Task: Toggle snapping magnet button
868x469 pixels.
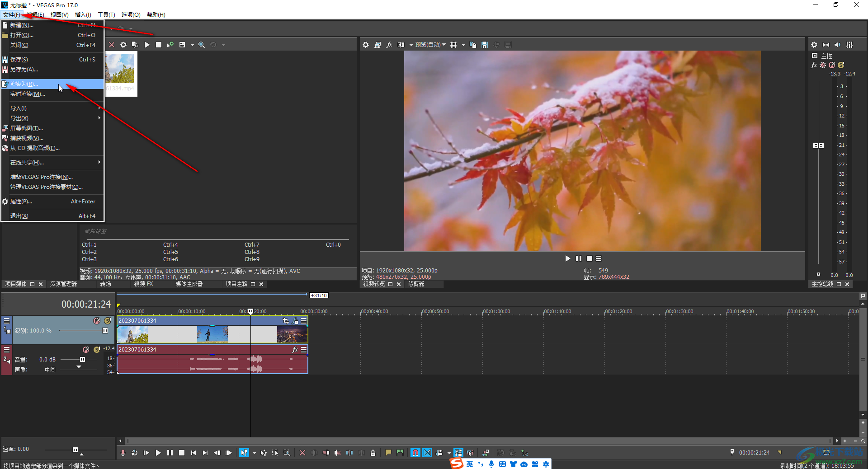Action: (x=415, y=453)
